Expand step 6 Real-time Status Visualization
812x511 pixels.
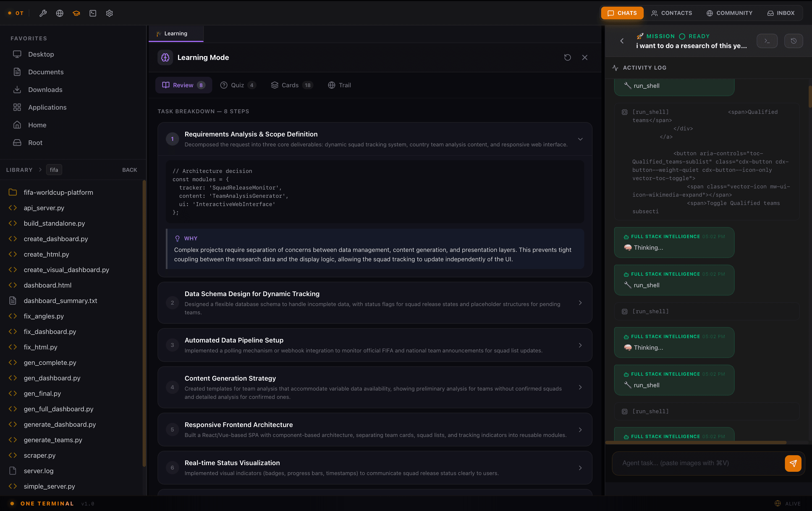(580, 468)
